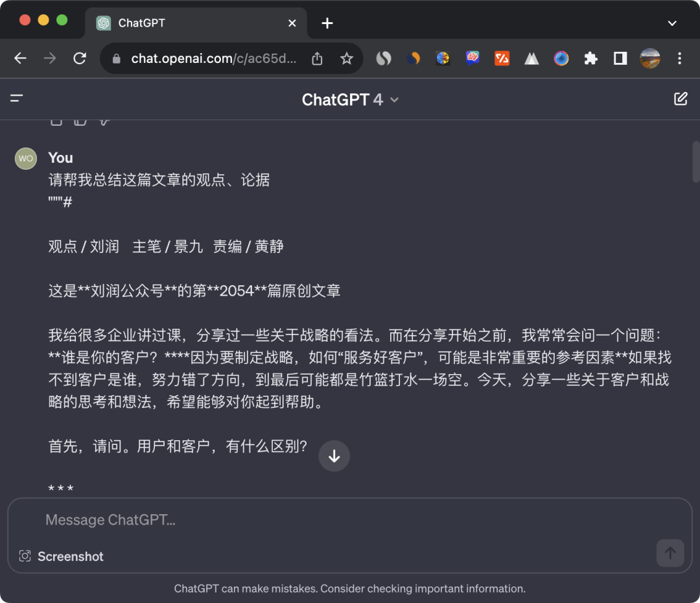700x603 pixels.
Task: Open the ChatGPT sidebar menu
Action: pyautogui.click(x=16, y=99)
